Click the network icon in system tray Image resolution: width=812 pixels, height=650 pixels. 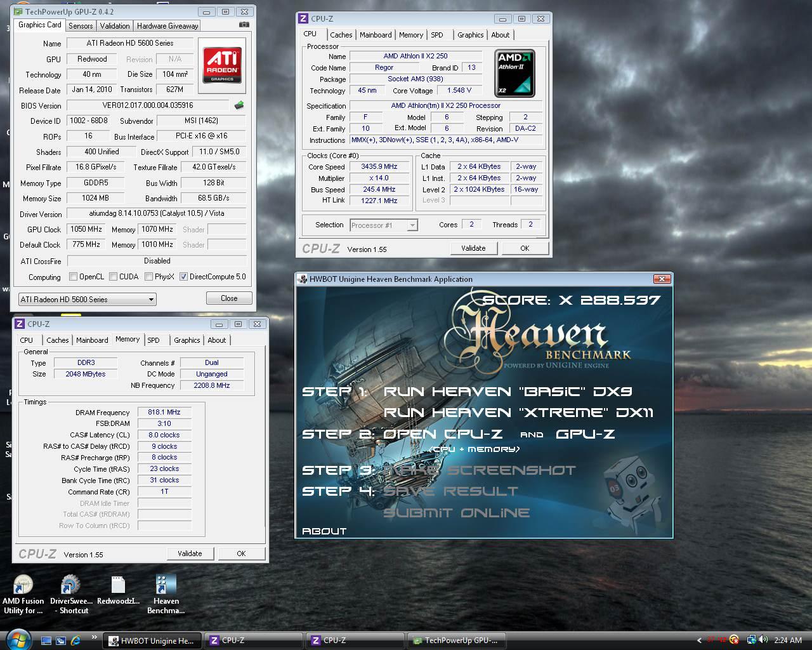(751, 640)
